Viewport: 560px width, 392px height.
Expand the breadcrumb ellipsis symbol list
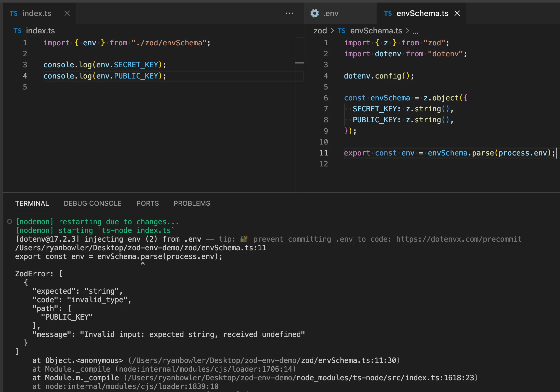click(415, 31)
